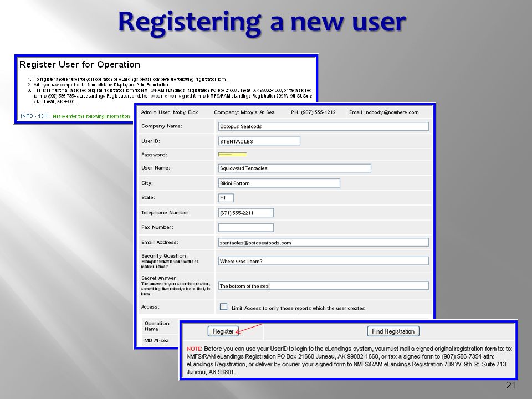Click slide page number 21
The image size is (532, 399).
pyautogui.click(x=511, y=386)
